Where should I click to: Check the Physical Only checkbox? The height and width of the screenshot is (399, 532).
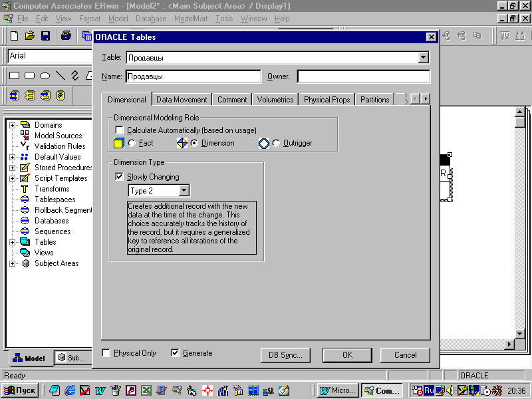point(106,353)
